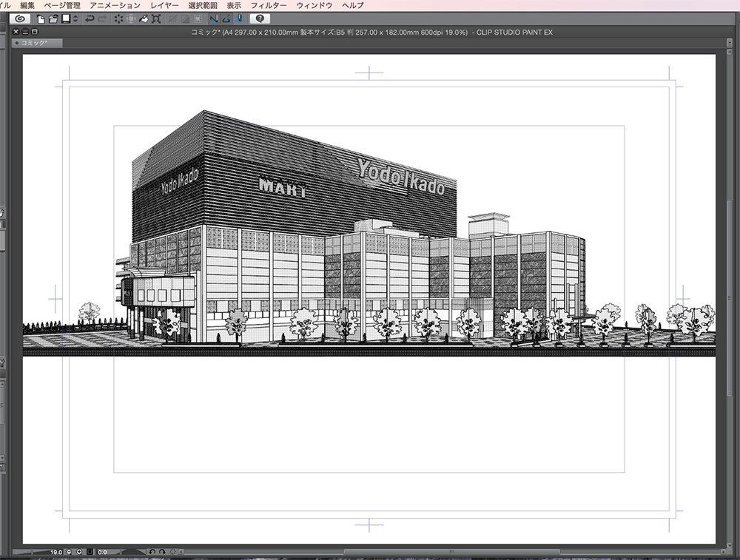Open the アニメーション menu

point(115,5)
